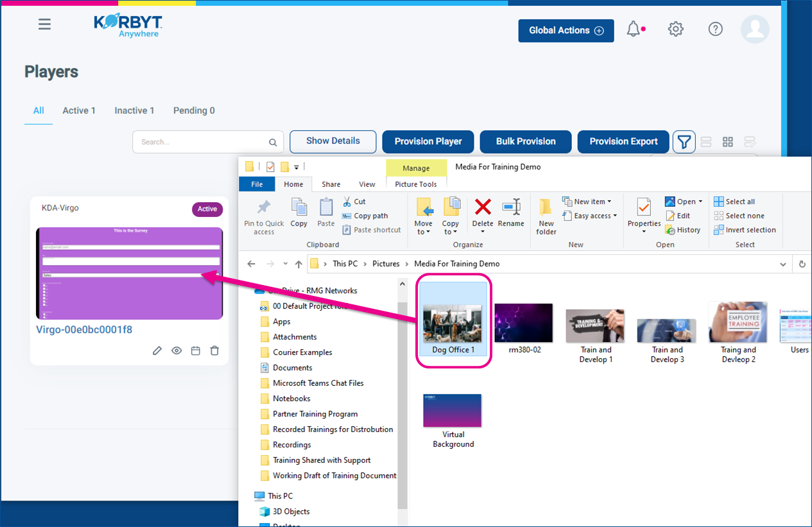Open the user profile avatar
812x527 pixels.
click(755, 29)
